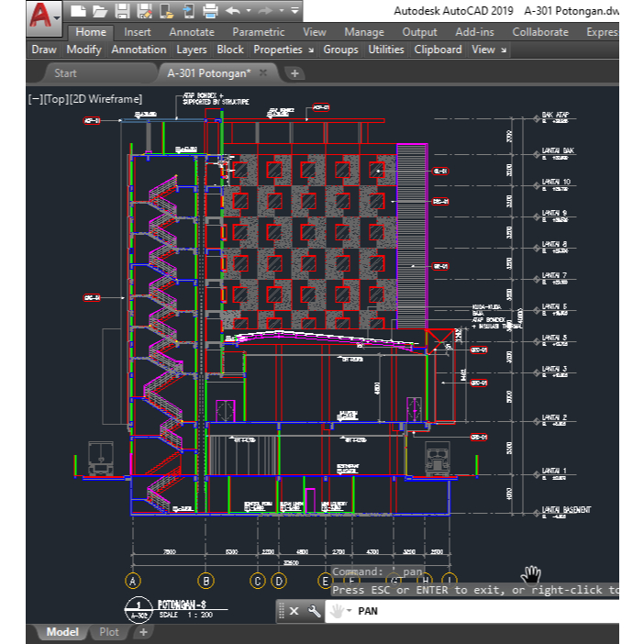
Task: Open the Layers ribbon panel
Action: (x=192, y=50)
